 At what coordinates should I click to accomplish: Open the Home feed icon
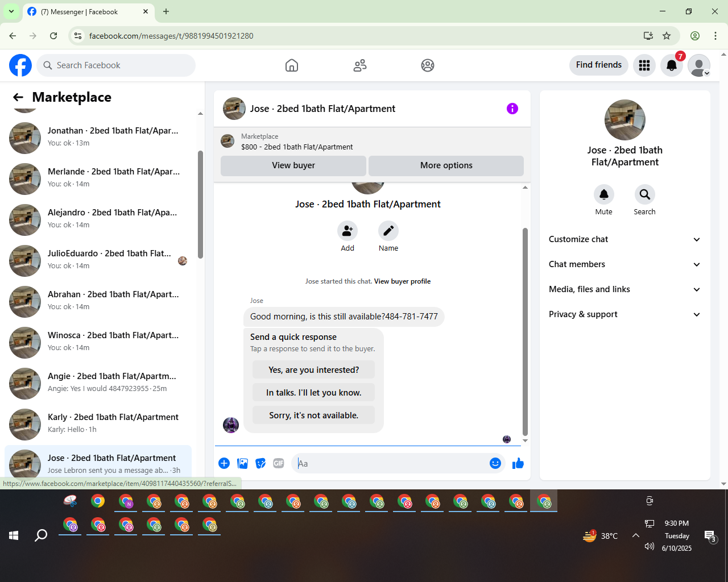pos(292,65)
